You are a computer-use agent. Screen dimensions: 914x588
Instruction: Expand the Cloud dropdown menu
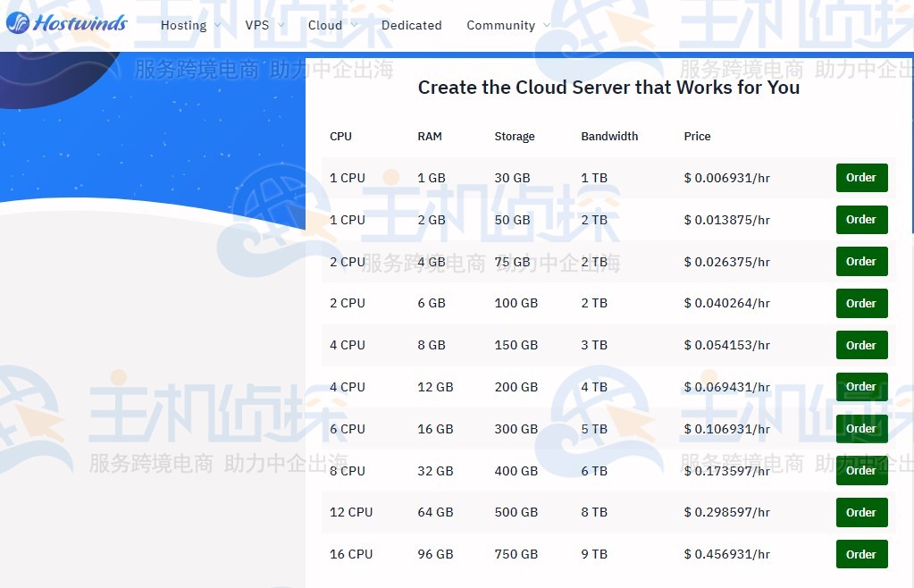(354, 25)
